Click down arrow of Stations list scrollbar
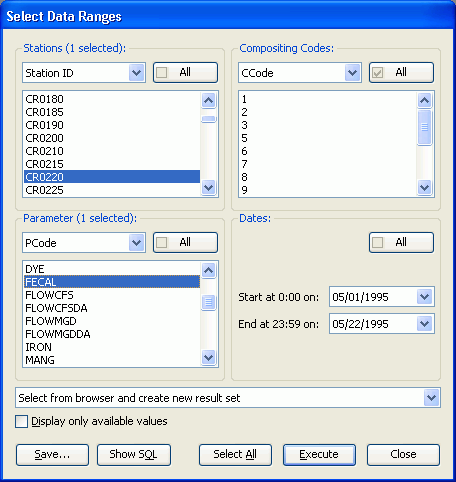This screenshot has height=482, width=456. pyautogui.click(x=209, y=188)
